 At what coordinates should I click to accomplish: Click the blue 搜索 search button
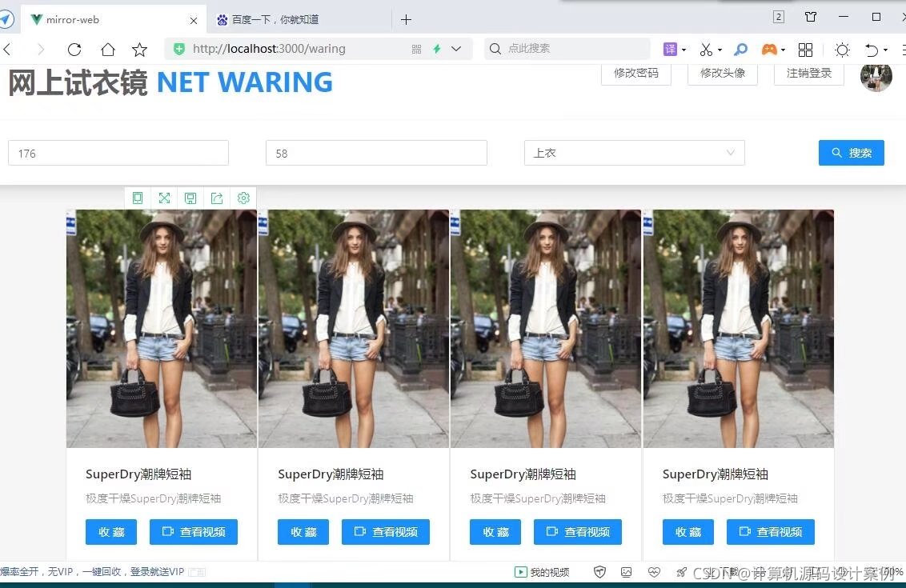pyautogui.click(x=851, y=152)
